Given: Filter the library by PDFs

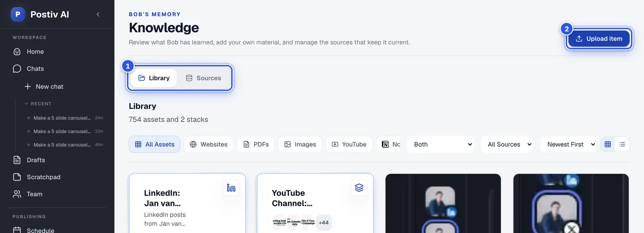Looking at the screenshot, I should click(x=256, y=144).
